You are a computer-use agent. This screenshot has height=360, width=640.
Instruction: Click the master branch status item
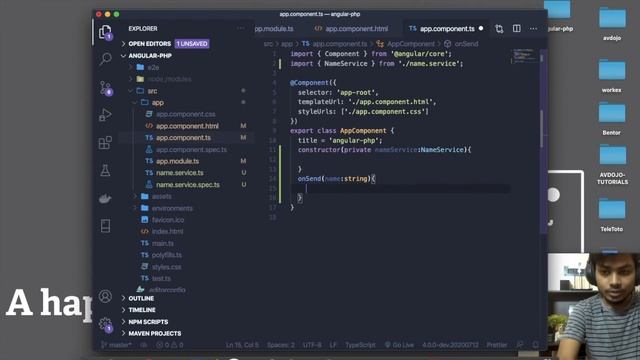116,345
